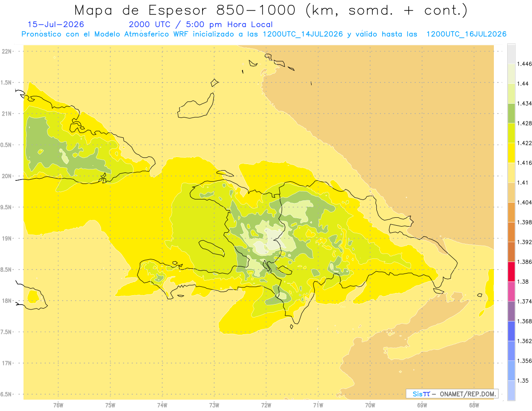Click the legend value '1.386'
The image size is (532, 411).
[525, 262]
